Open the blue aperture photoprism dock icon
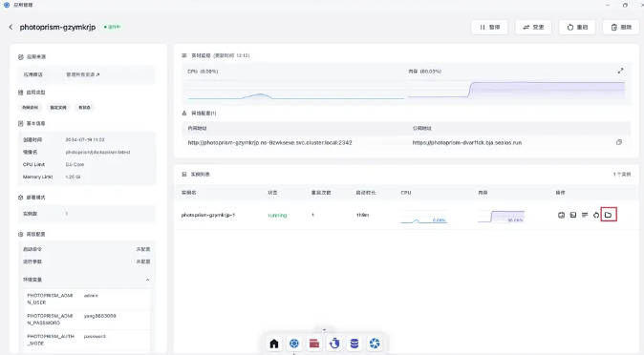 375,344
